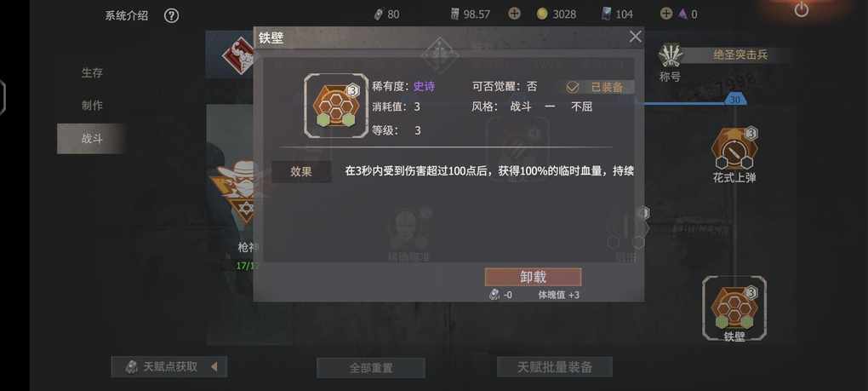The height and width of the screenshot is (391, 868).
Task: Toggle the 已装备 equipped checkmark
Action: (573, 87)
